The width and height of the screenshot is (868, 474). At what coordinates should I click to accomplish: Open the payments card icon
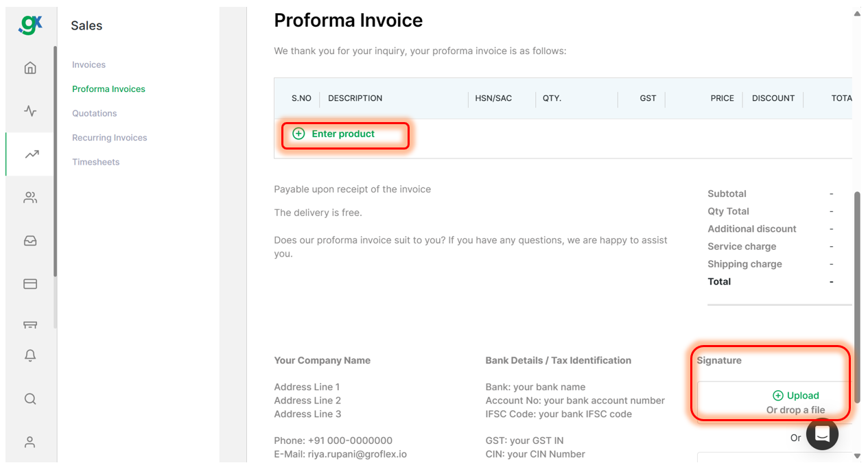tap(30, 283)
